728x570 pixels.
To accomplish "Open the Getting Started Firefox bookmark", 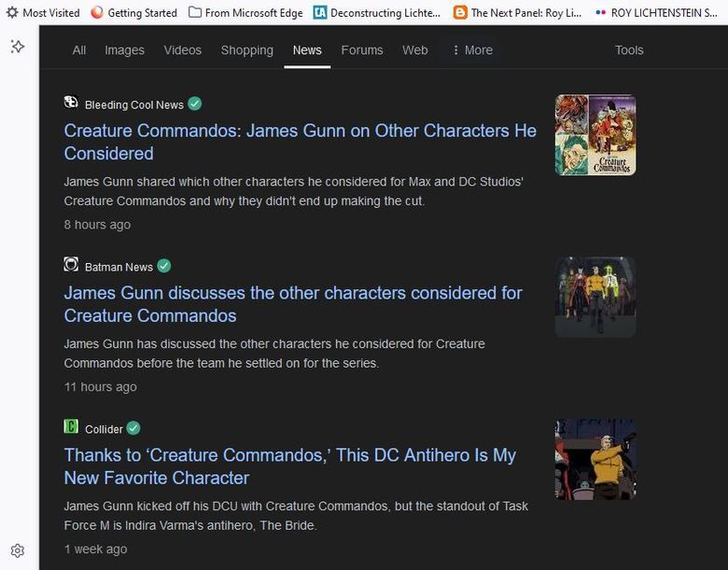I will click(134, 12).
